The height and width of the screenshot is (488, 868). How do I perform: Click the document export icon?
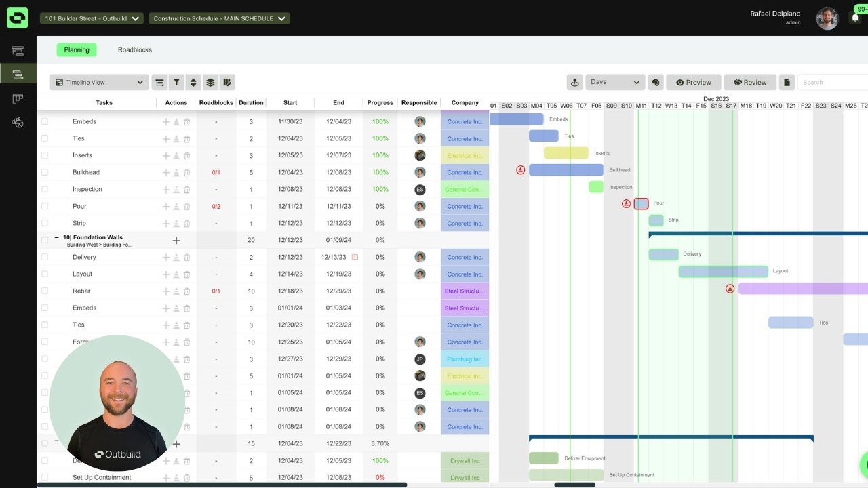tap(787, 82)
